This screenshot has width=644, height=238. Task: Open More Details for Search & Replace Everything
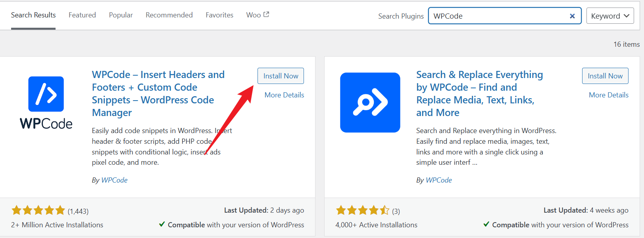[608, 95]
